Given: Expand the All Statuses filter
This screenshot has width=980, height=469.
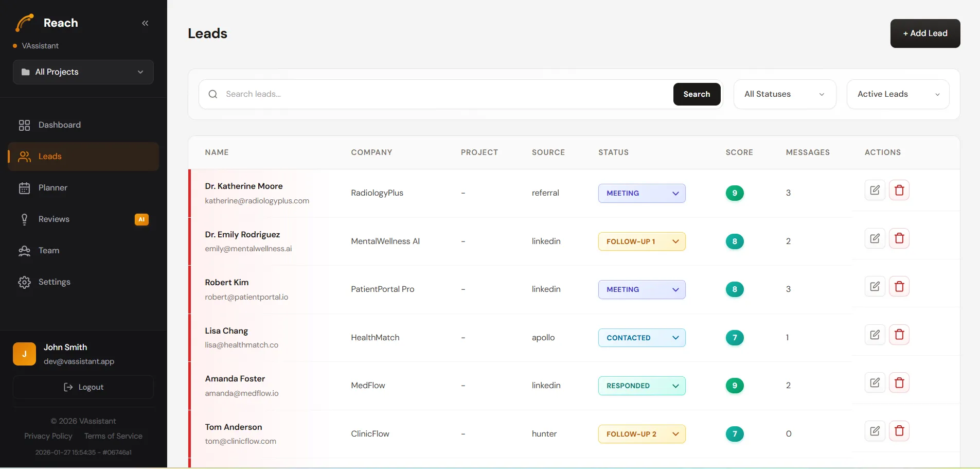Looking at the screenshot, I should pos(784,94).
